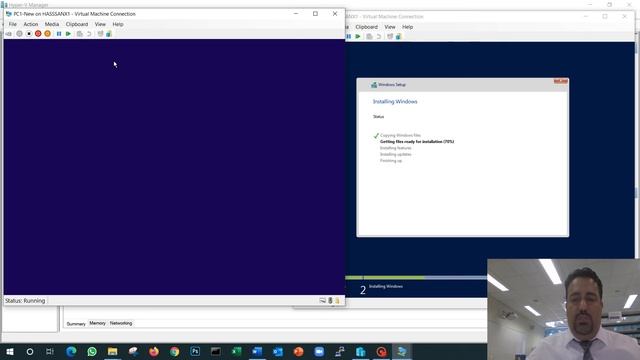Click orange Save icon in PC1-New toolbar
This screenshot has height=360, width=640.
[47, 34]
